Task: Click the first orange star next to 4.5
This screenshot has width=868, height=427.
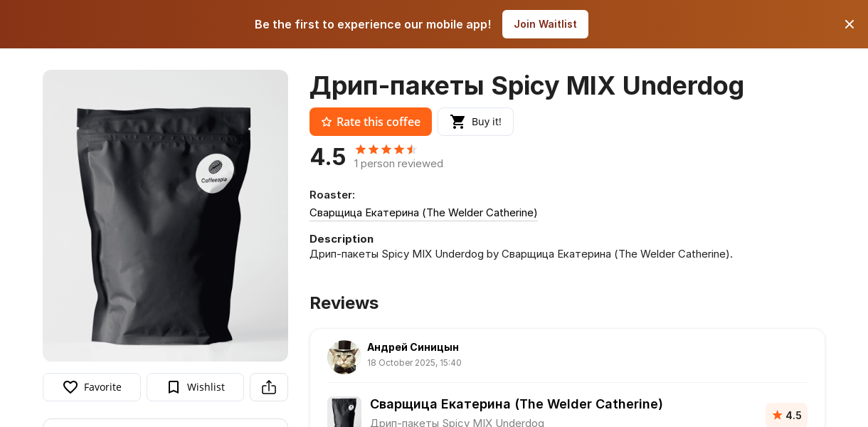Action: coord(360,149)
